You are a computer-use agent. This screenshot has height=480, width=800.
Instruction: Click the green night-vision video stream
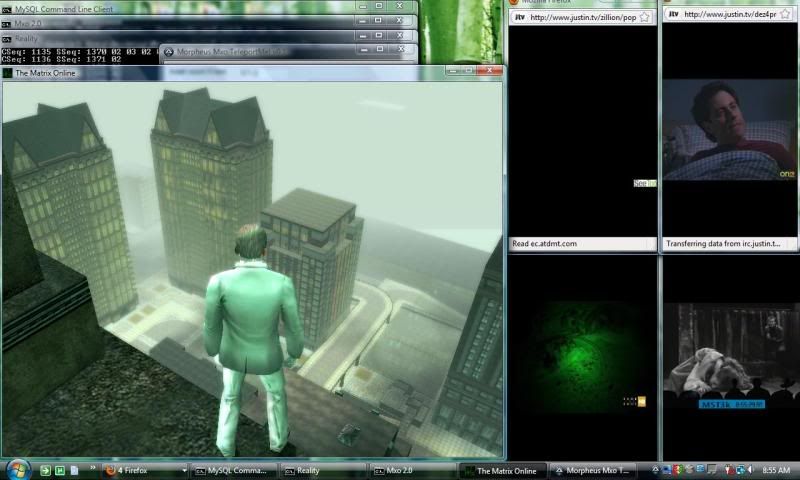[583, 357]
